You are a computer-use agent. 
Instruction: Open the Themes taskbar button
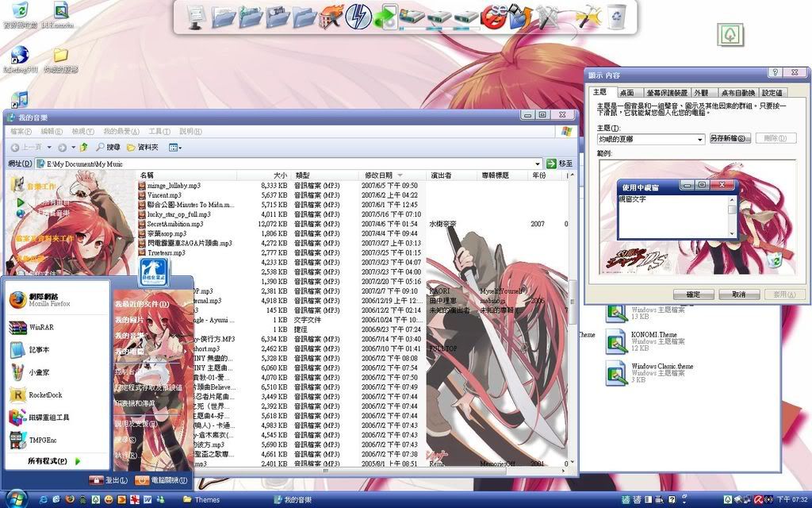pos(202,500)
